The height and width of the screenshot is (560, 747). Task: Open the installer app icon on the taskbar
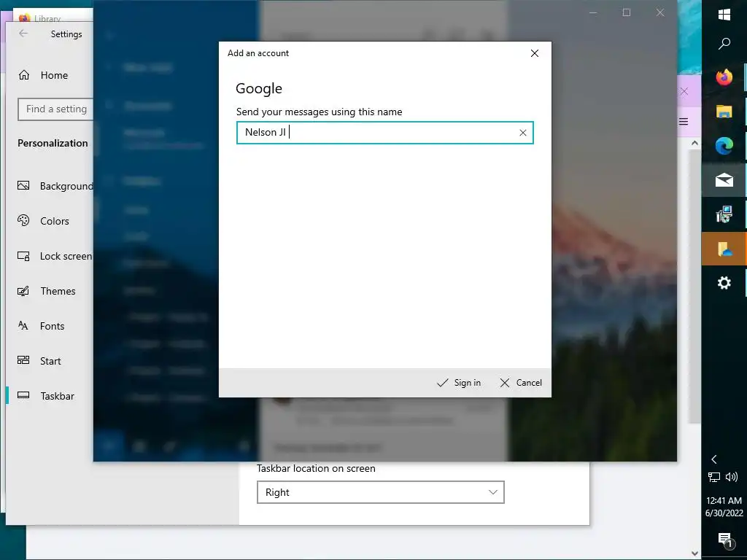point(724,214)
